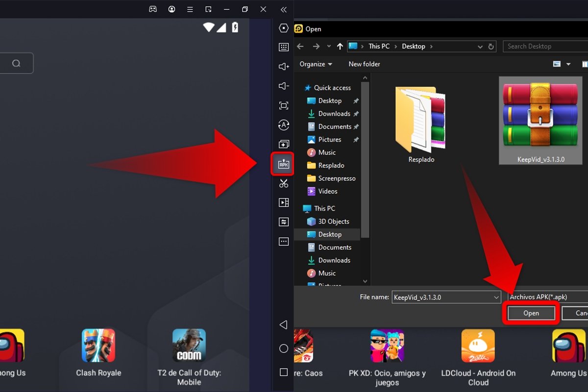Click the multi-window icon in title bar
The image size is (588, 392).
coord(208,9)
